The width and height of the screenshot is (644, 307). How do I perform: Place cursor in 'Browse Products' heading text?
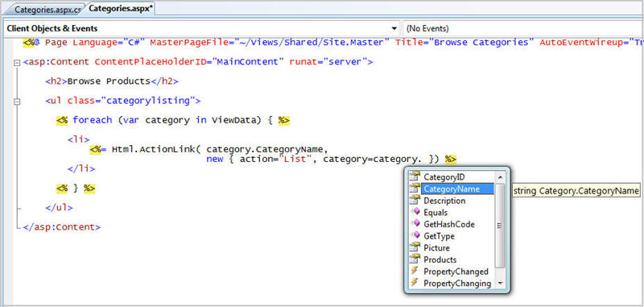pos(109,81)
